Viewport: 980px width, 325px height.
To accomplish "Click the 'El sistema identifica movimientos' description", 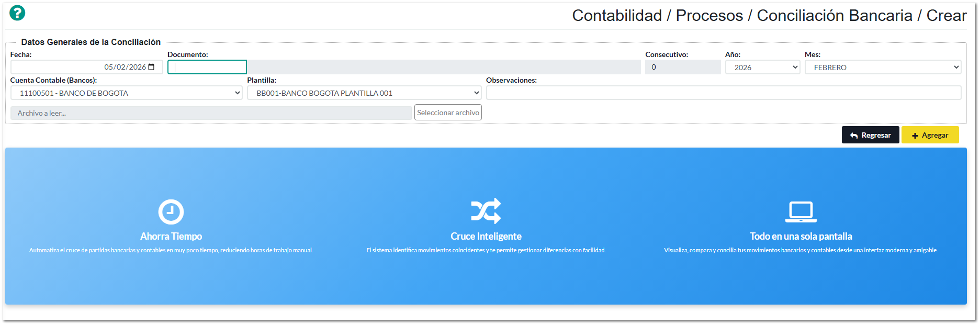I will pyautogui.click(x=486, y=250).
